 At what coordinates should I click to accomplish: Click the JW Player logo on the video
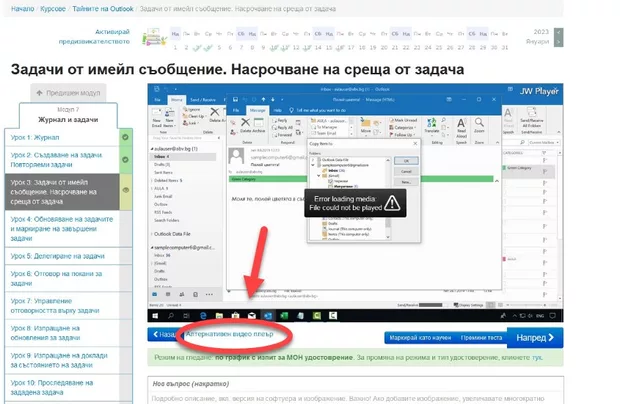[539, 91]
